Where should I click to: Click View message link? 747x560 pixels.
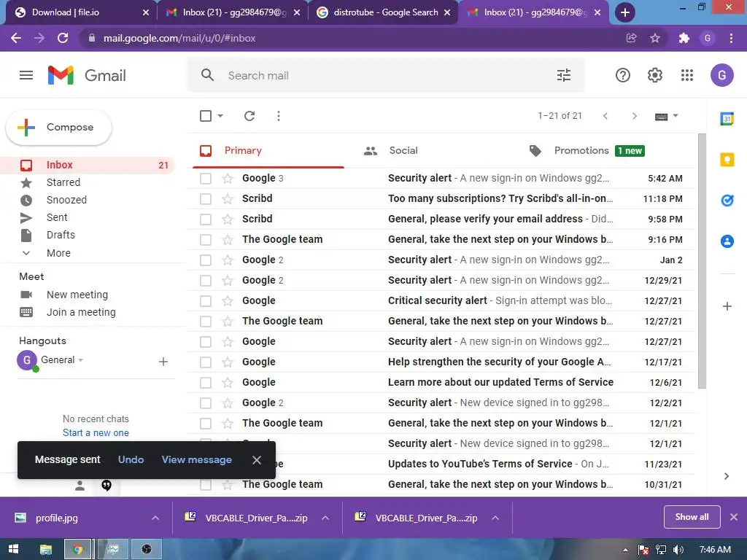197,459
